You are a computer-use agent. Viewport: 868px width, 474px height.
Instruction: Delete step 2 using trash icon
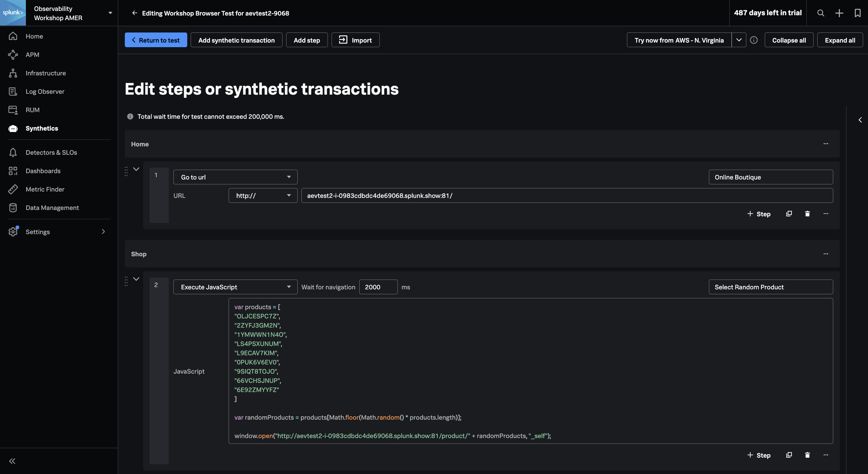pyautogui.click(x=807, y=455)
